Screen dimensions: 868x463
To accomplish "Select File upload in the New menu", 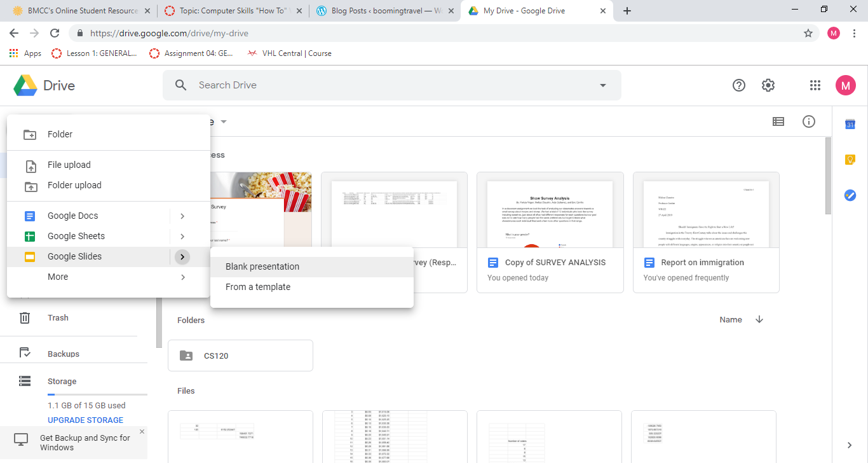I will [x=69, y=165].
